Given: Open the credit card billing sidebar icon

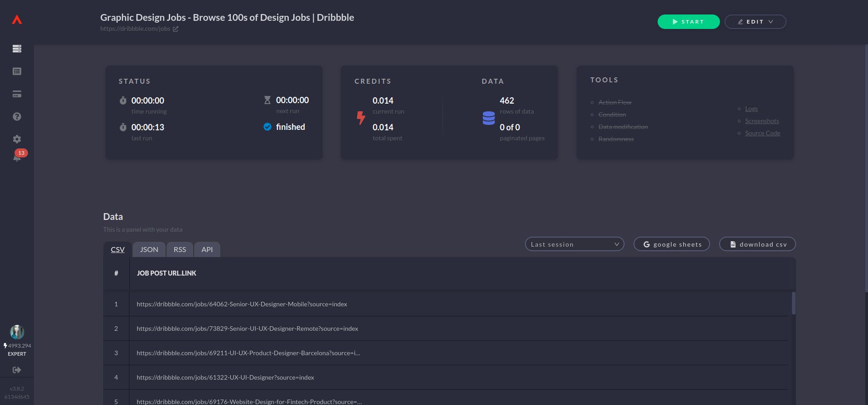Looking at the screenshot, I should pos(17,94).
